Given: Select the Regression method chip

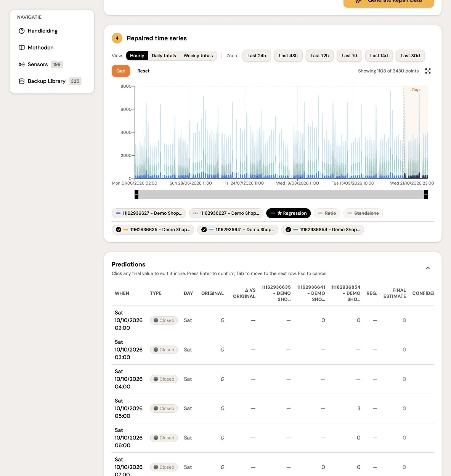Looking at the screenshot, I should tap(288, 213).
